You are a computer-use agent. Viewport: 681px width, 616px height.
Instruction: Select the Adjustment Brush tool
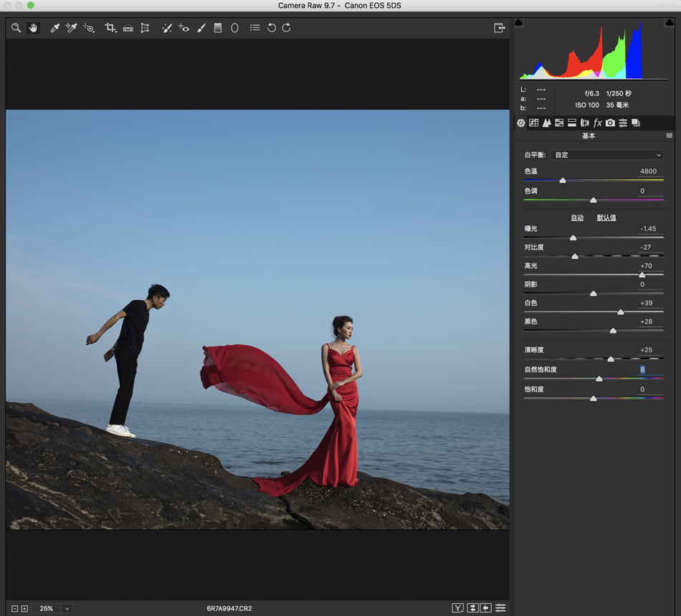pyautogui.click(x=201, y=28)
